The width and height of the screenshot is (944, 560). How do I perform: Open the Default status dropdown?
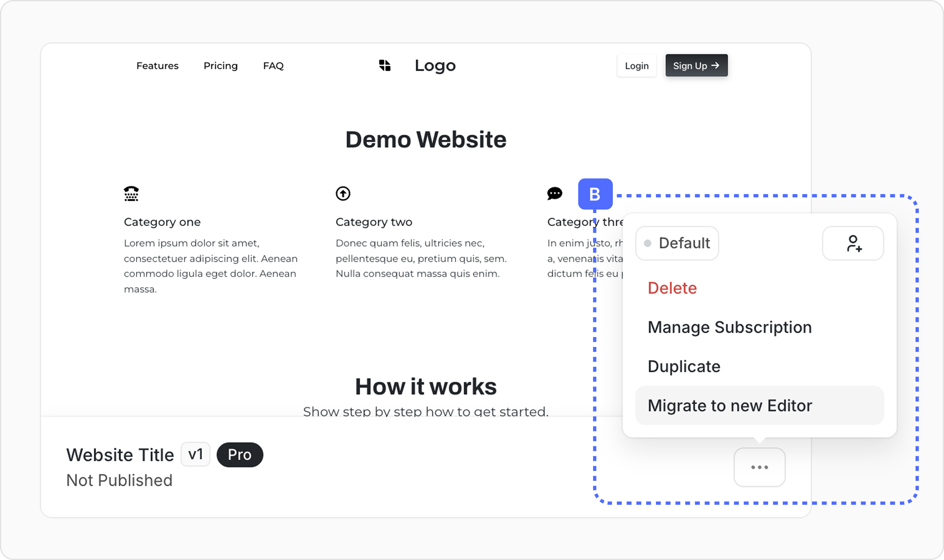pyautogui.click(x=677, y=243)
